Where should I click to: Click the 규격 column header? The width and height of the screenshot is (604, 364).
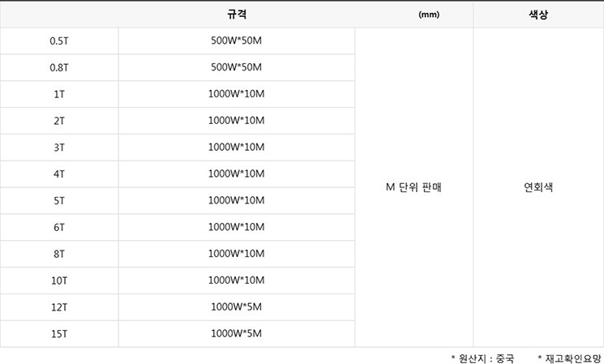coord(237,15)
